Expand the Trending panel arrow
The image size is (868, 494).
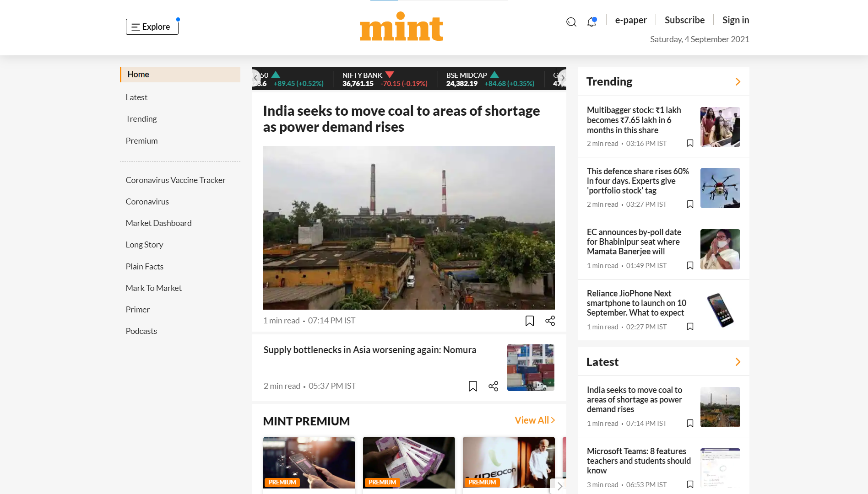pyautogui.click(x=738, y=81)
